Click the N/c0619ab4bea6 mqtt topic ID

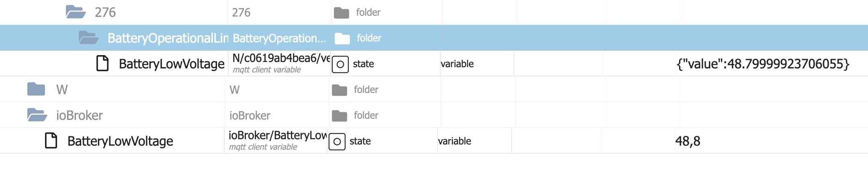pos(281,58)
